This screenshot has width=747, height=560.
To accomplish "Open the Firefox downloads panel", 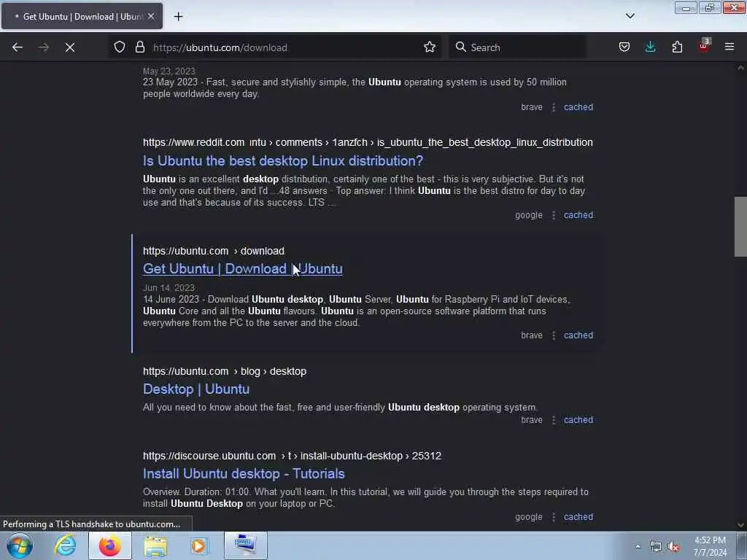I will click(x=650, y=47).
